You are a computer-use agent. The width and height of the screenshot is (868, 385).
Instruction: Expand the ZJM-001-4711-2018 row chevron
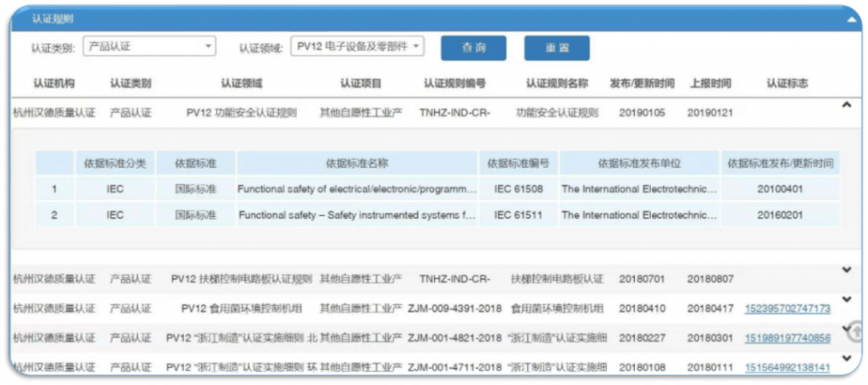click(x=845, y=360)
